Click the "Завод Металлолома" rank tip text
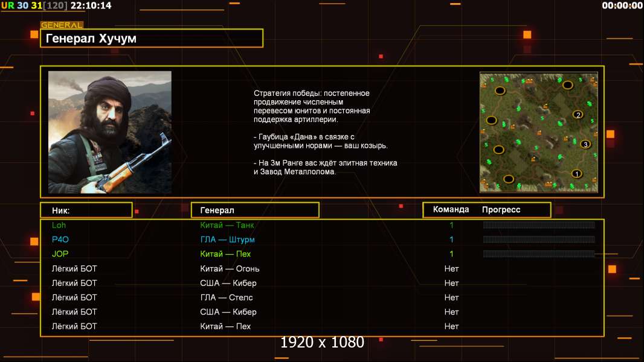This screenshot has width=644, height=362. click(325, 167)
